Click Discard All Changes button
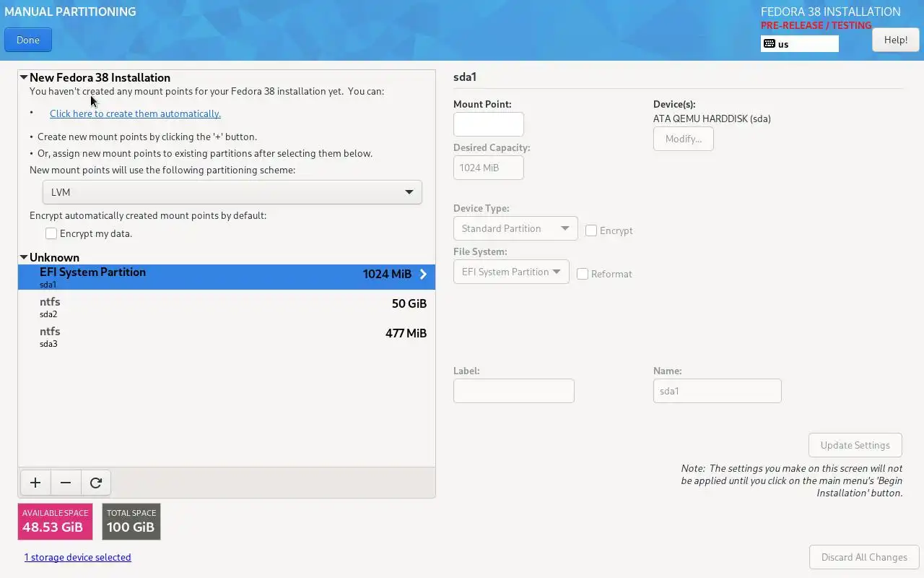924x578 pixels. click(864, 557)
